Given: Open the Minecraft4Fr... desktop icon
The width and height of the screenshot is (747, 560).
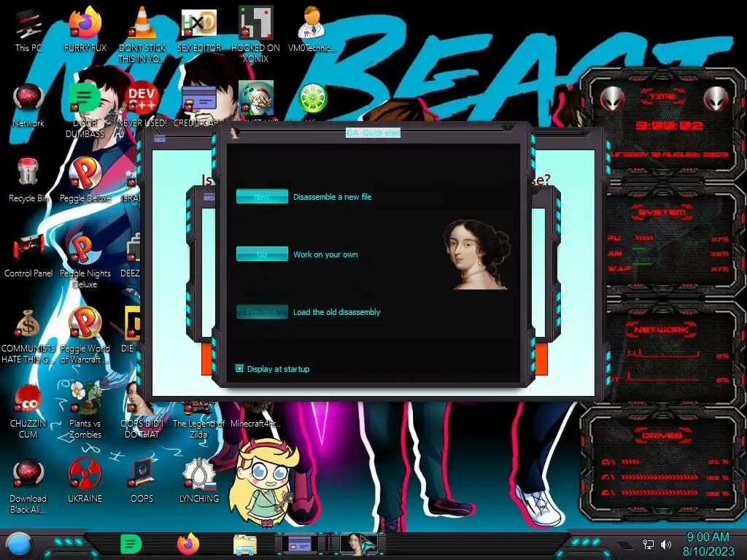Looking at the screenshot, I should [x=255, y=423].
